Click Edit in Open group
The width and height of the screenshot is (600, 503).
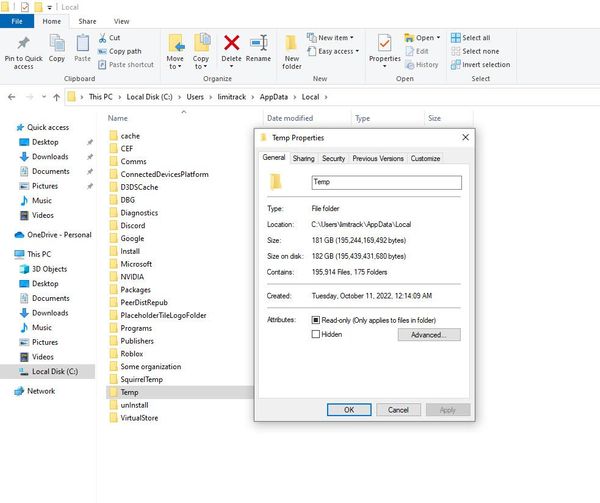(x=417, y=51)
